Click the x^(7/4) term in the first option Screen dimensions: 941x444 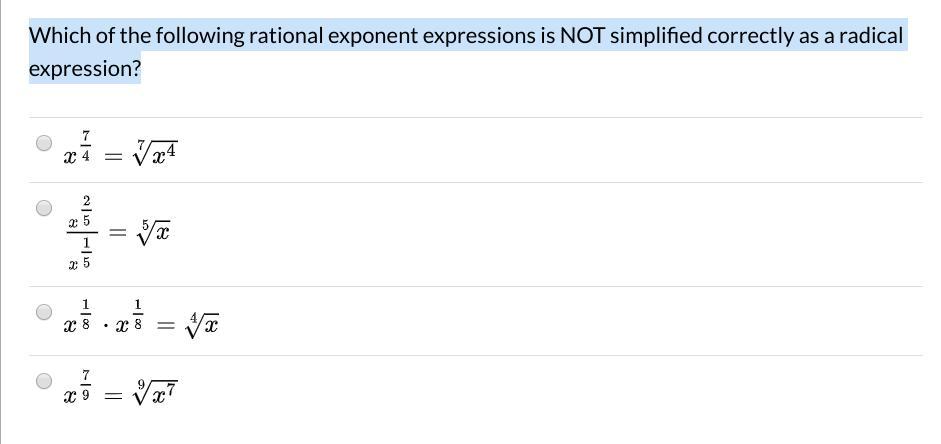click(77, 146)
